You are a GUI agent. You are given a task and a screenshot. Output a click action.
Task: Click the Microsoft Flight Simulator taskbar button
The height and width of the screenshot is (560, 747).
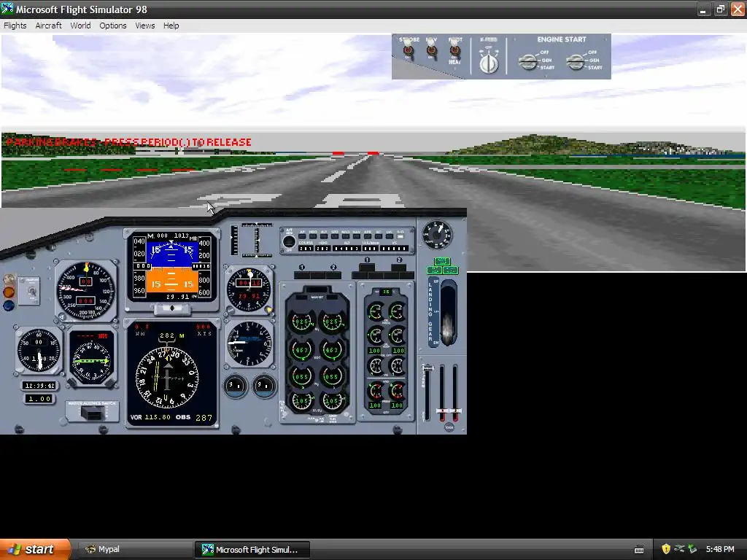252,550
